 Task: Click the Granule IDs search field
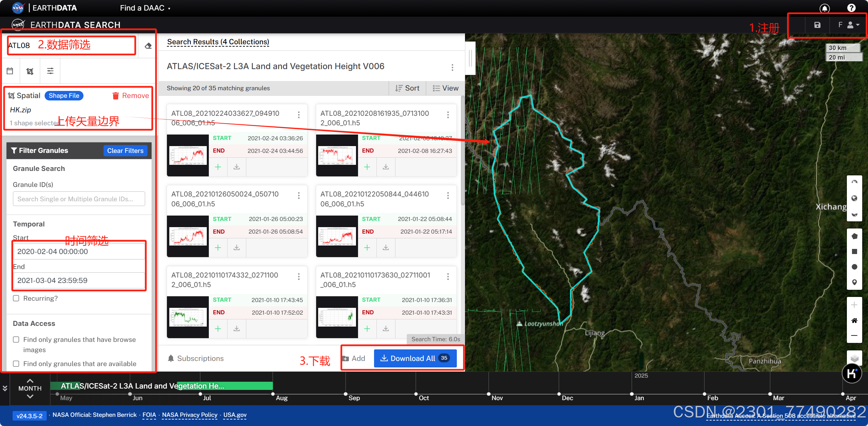coord(79,199)
